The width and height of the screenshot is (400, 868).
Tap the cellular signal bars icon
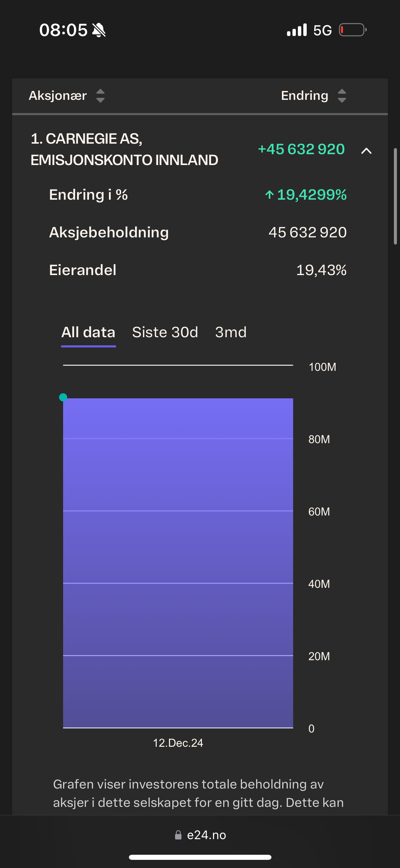[x=297, y=30]
